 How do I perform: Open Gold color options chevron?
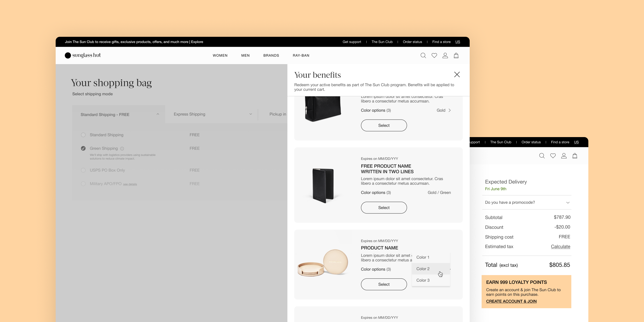click(x=449, y=110)
